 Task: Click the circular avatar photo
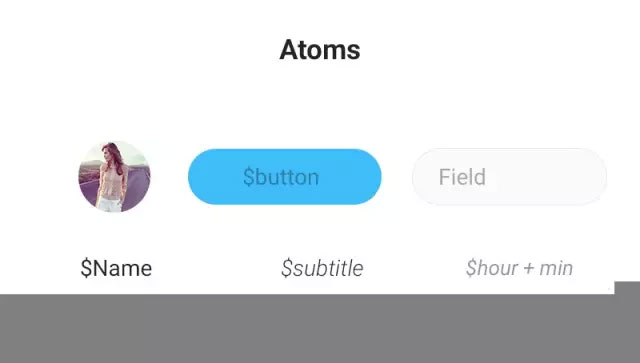point(114,176)
